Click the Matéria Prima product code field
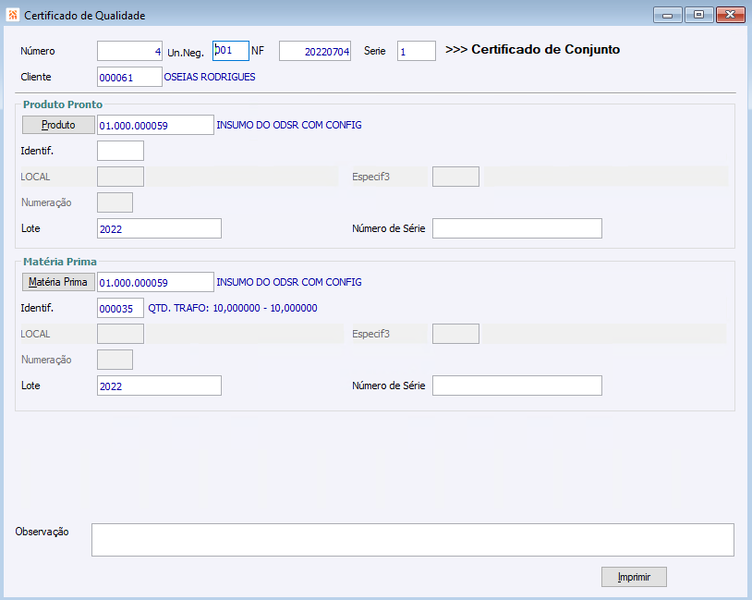 coord(155,282)
